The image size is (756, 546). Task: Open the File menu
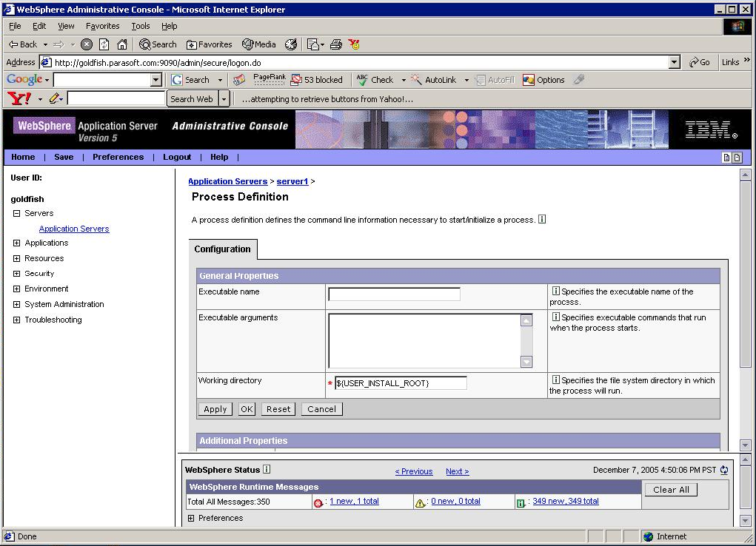coord(15,26)
